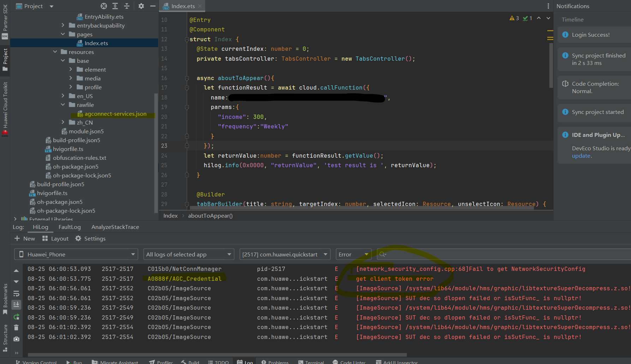This screenshot has width=631, height=364.
Task: Clear the log with trash icon
Action: coord(16,328)
